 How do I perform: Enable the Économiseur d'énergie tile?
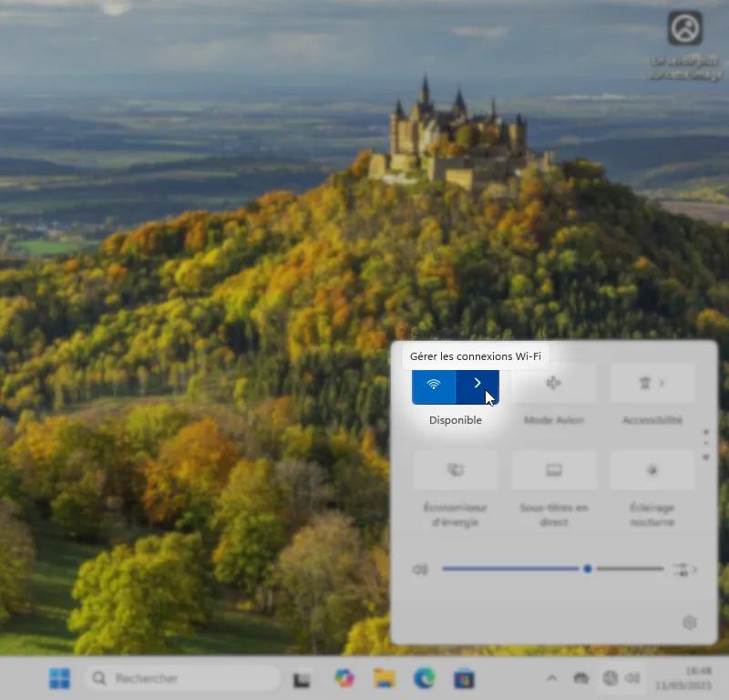tap(456, 470)
